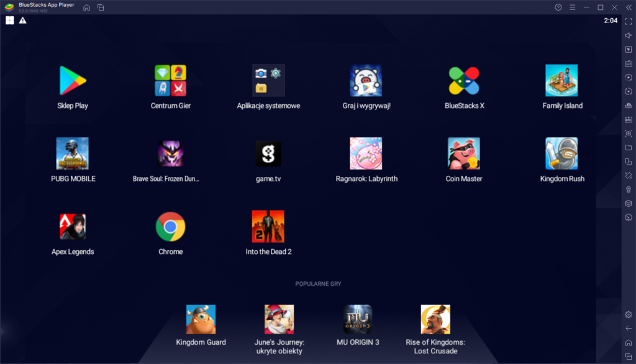Open Ragnarok: Labyrinth
The image size is (636, 364).
(366, 153)
